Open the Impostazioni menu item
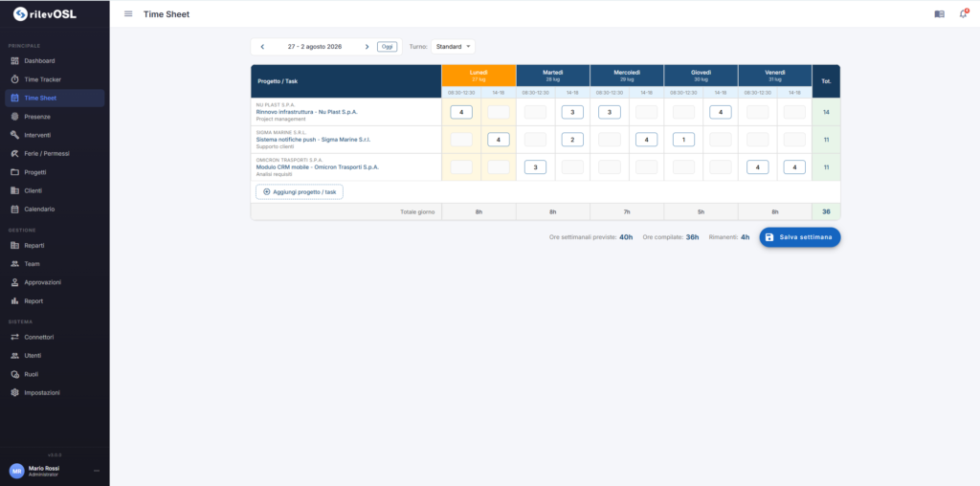This screenshot has width=980, height=486. [55, 393]
